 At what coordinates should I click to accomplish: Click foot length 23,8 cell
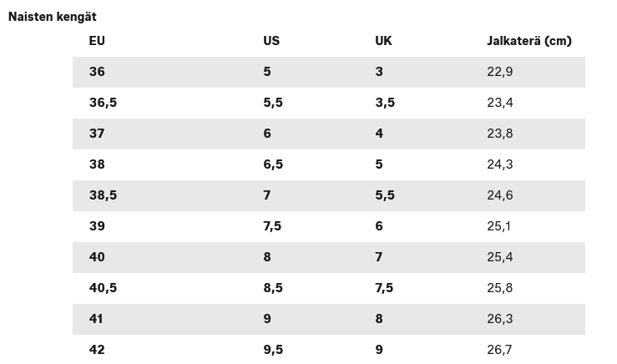click(499, 134)
